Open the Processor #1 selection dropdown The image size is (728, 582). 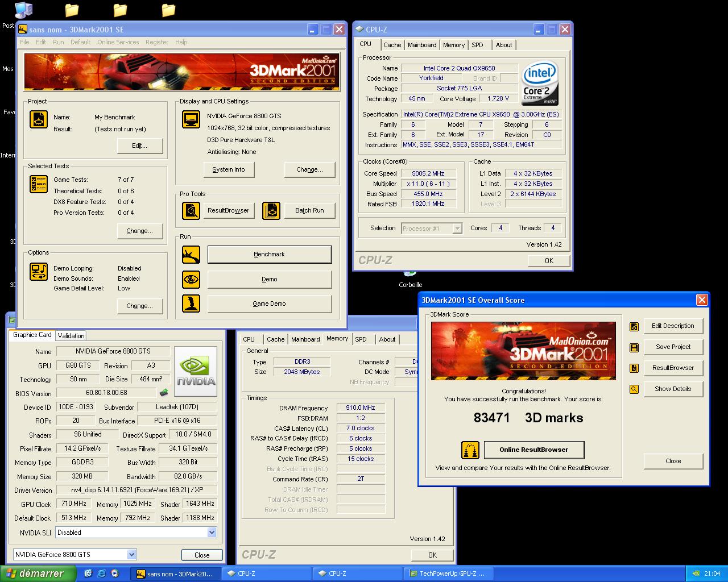(x=457, y=228)
